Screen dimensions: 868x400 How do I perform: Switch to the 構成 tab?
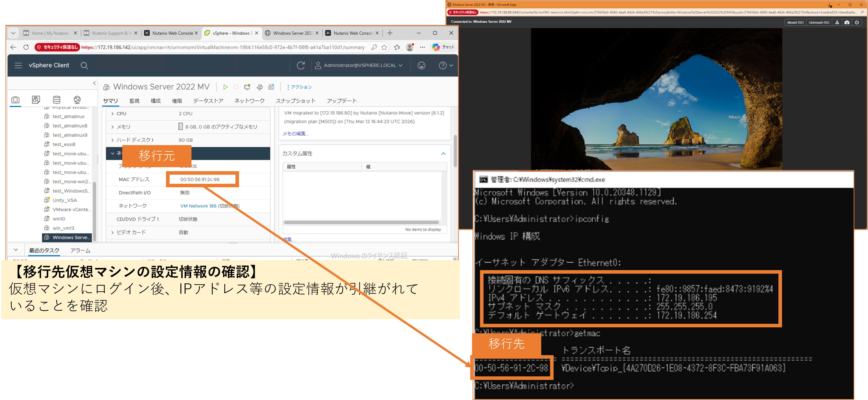tap(156, 101)
